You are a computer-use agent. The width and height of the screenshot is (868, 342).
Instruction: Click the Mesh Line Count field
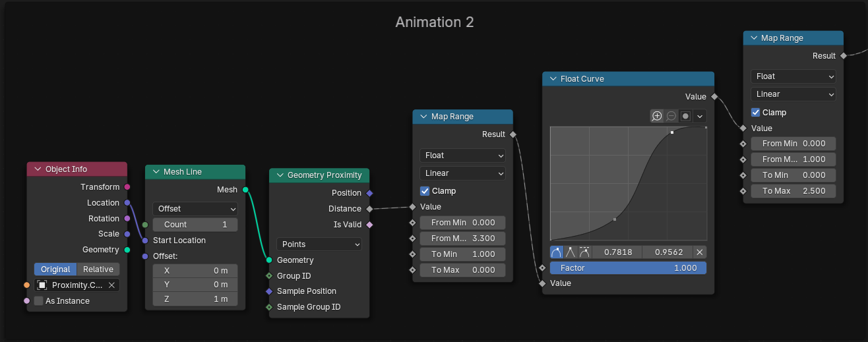point(195,225)
